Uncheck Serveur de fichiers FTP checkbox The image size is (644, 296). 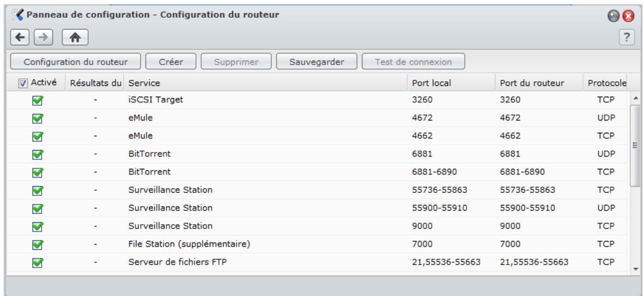(x=37, y=263)
